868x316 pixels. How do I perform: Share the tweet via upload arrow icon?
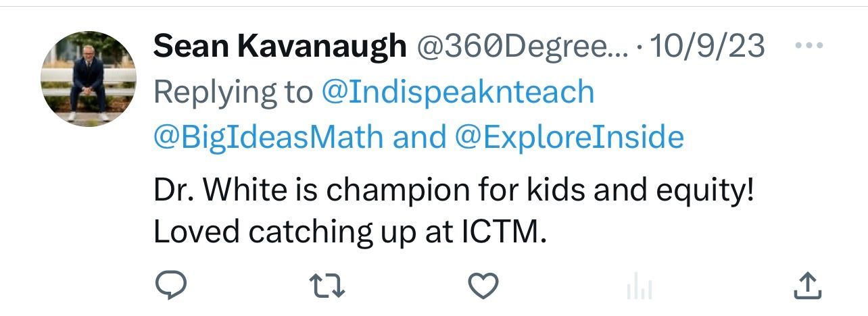[806, 285]
